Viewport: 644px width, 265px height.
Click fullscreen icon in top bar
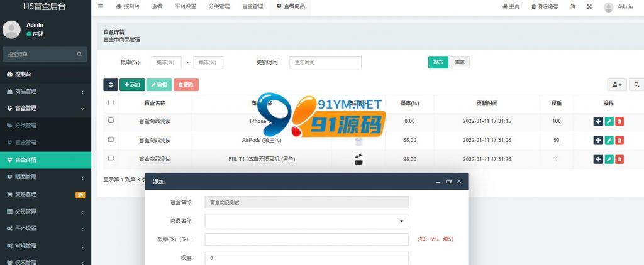tap(589, 6)
